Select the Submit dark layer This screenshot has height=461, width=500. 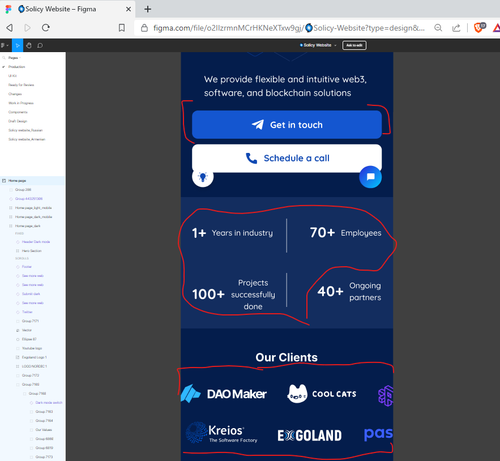click(x=31, y=294)
